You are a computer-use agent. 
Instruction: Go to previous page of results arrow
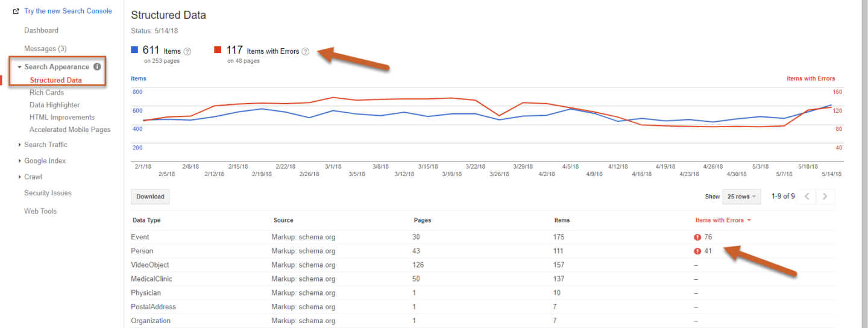807,197
